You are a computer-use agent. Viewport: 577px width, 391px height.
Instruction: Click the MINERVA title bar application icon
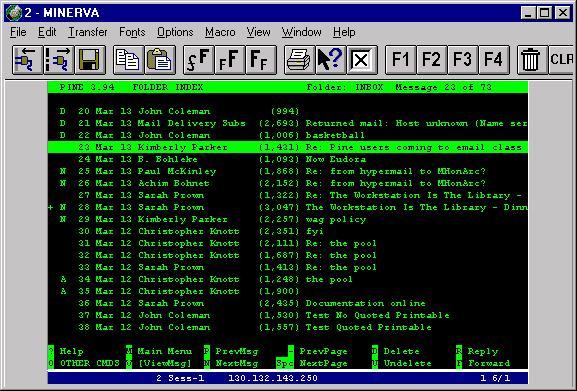pyautogui.click(x=14, y=13)
